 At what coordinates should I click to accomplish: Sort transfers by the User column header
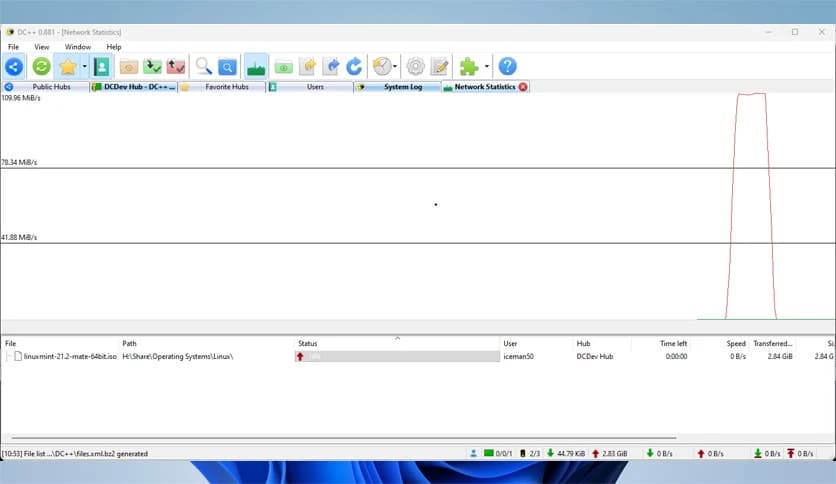click(x=536, y=344)
